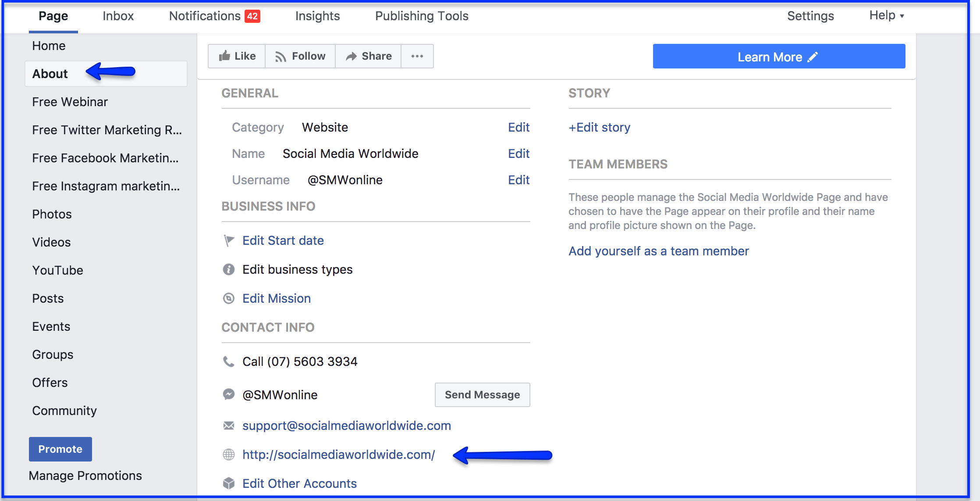Click the flag icon beside Edit Start date

point(229,240)
